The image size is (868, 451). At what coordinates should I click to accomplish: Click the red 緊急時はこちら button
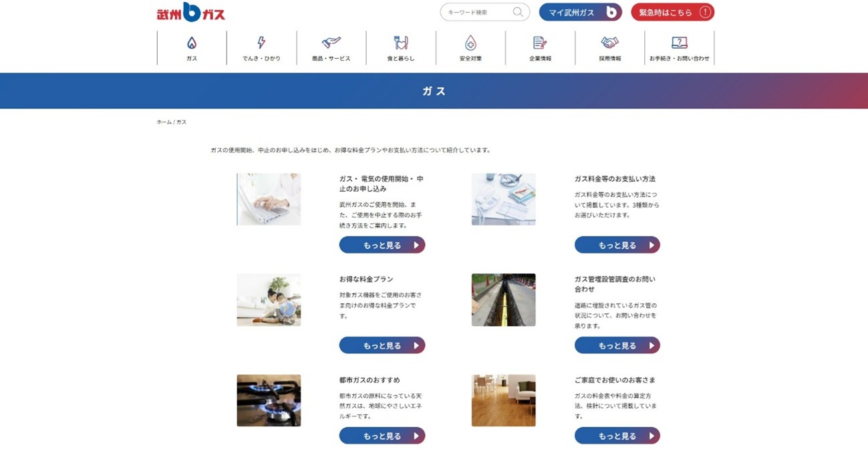click(672, 12)
